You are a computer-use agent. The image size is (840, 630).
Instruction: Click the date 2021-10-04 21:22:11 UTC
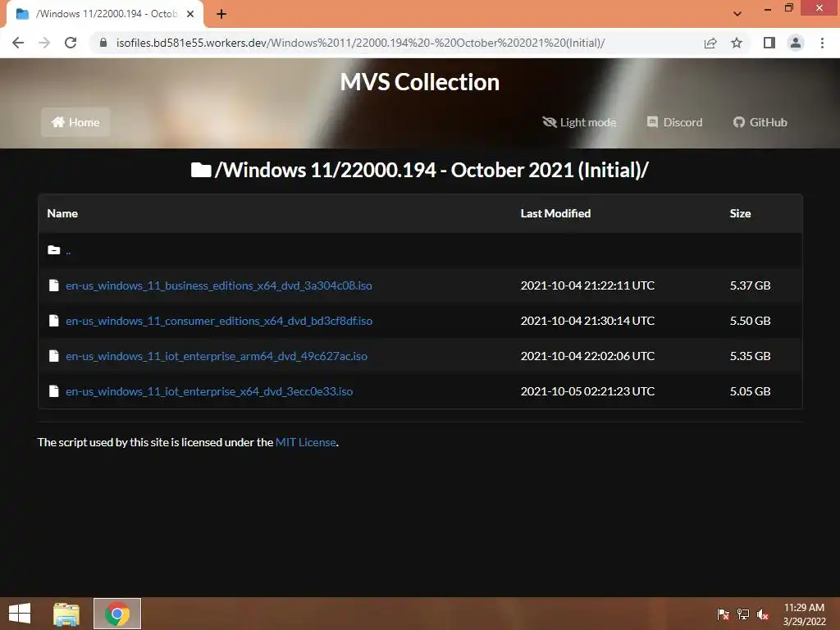tap(587, 285)
